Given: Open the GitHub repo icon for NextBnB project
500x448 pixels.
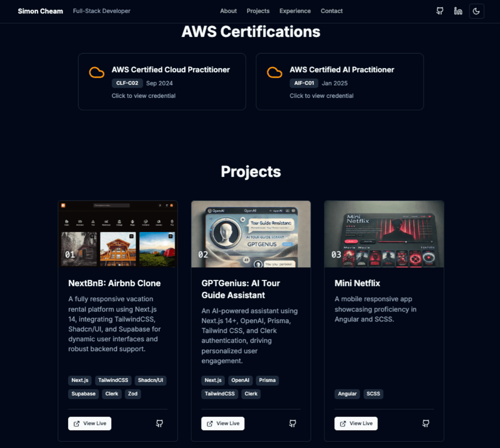Looking at the screenshot, I should [x=159, y=423].
